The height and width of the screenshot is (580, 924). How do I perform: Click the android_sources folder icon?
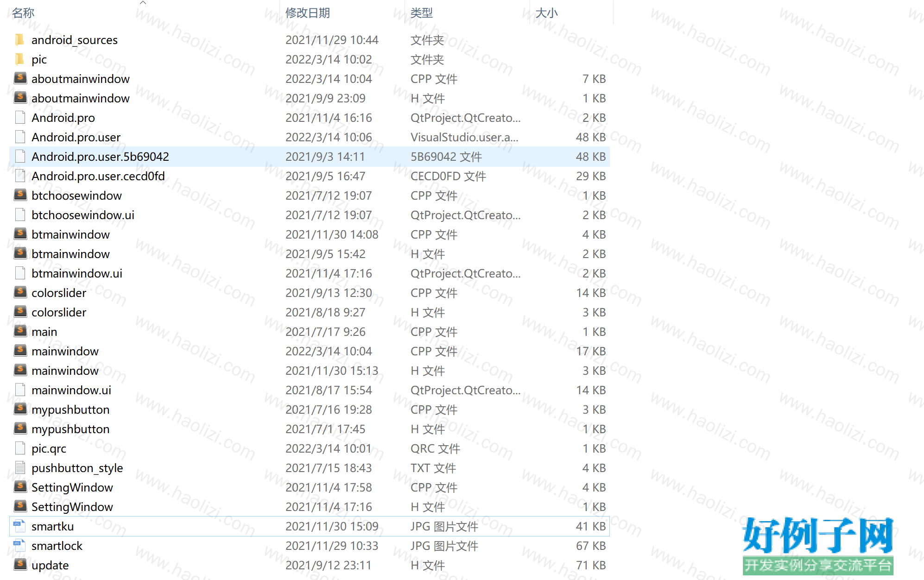(x=20, y=40)
